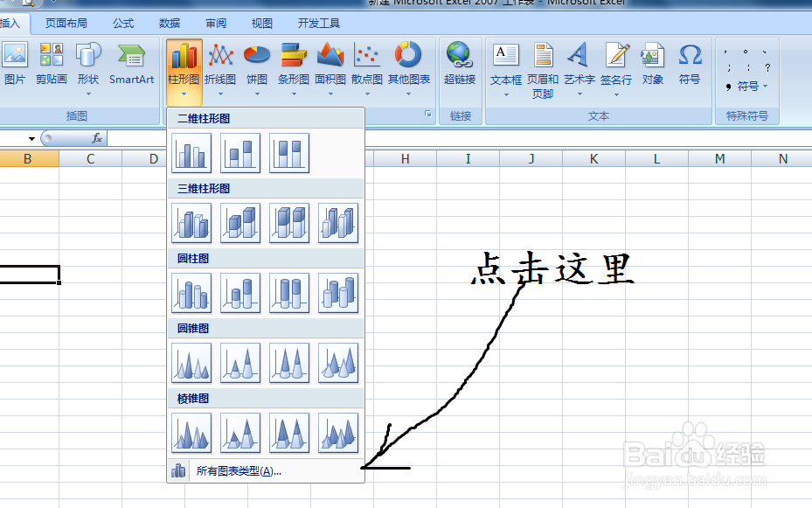Screen dimensions: 812x508
Task: Switch to the Data (数据) tab
Action: [x=170, y=24]
